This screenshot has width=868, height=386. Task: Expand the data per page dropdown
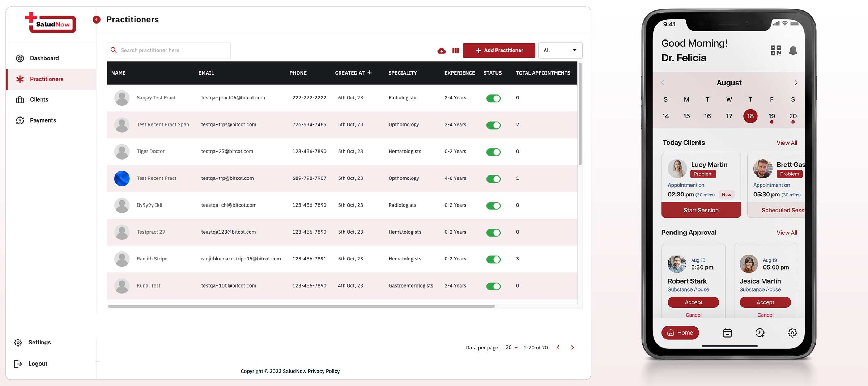pyautogui.click(x=511, y=348)
